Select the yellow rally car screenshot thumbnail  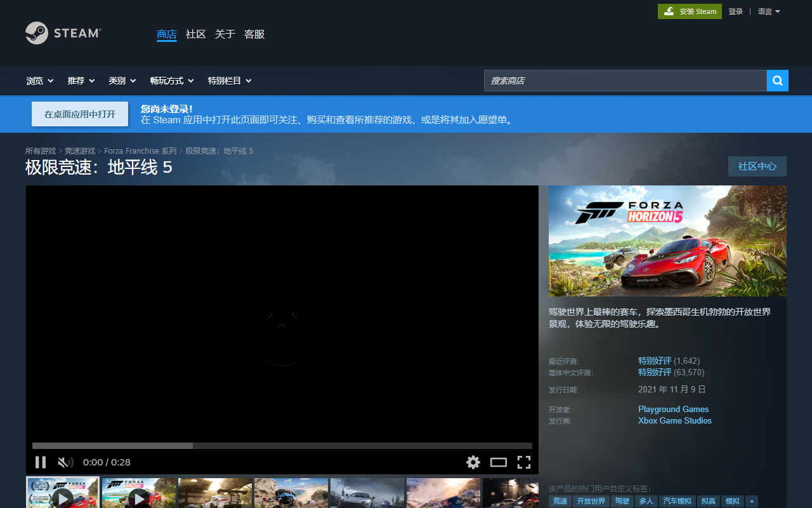[215, 493]
